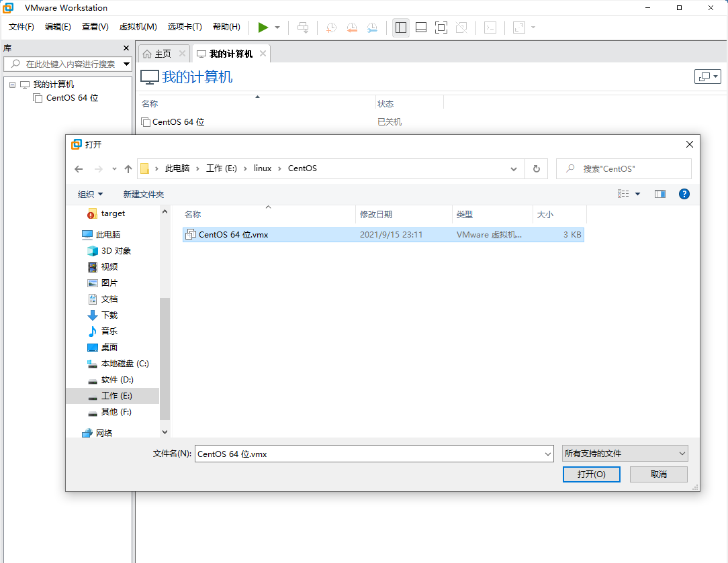Viewport: 728px width, 563px height.
Task: Click the revert snapshot toolbar icon
Action: click(x=352, y=28)
